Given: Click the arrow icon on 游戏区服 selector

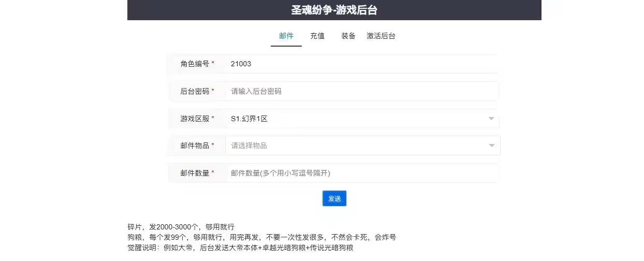Looking at the screenshot, I should [x=491, y=119].
